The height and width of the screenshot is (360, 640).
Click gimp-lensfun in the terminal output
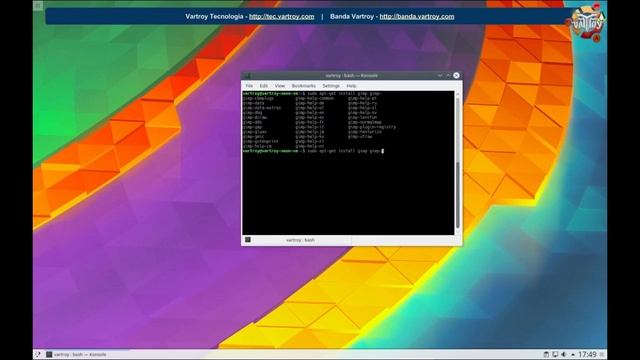[x=362, y=118]
